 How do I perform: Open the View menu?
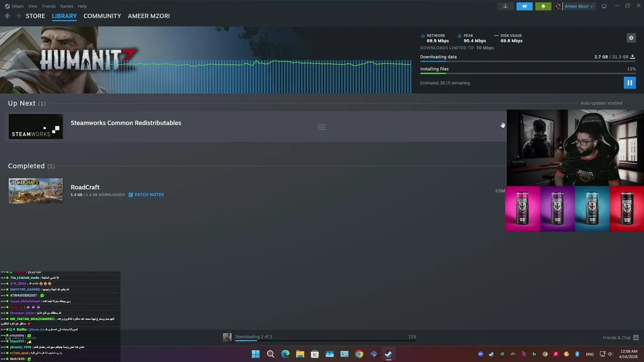pyautogui.click(x=33, y=6)
